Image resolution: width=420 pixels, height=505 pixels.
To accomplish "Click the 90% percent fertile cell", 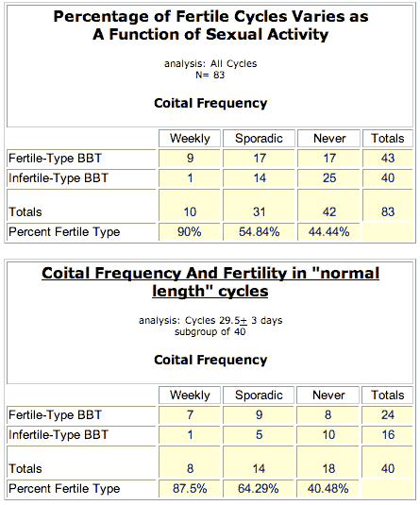I will coord(190,232).
